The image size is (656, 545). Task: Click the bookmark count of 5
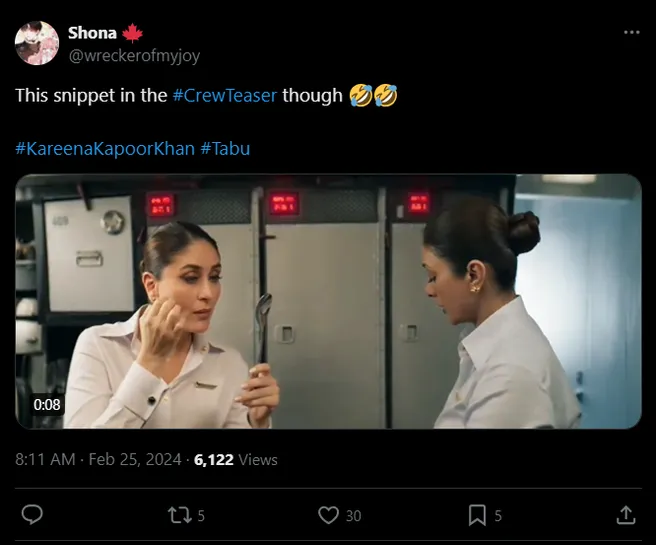(498, 516)
